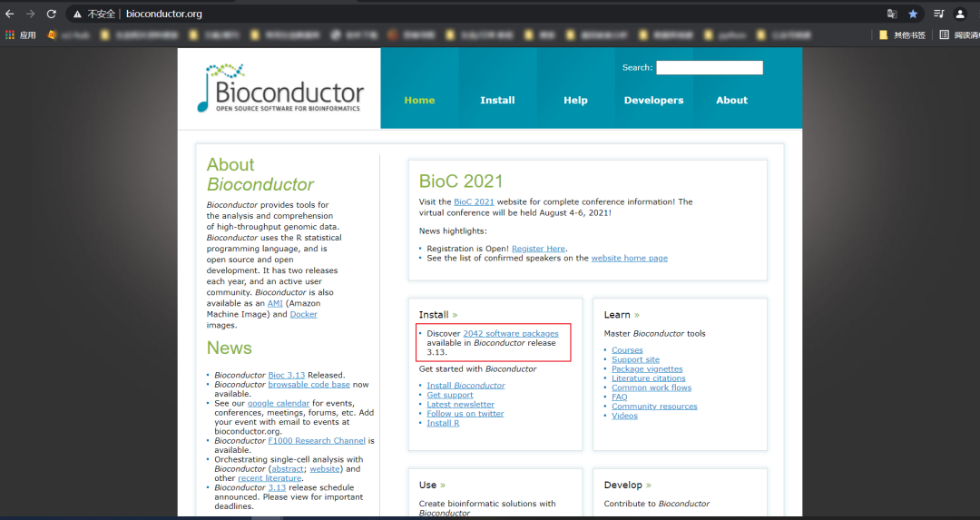Click the Get support link

click(x=450, y=395)
